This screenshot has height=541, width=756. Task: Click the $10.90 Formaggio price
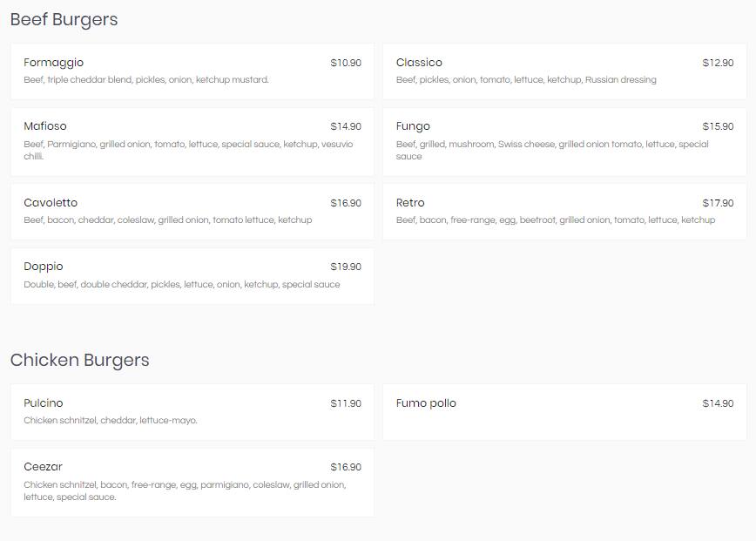tap(346, 63)
